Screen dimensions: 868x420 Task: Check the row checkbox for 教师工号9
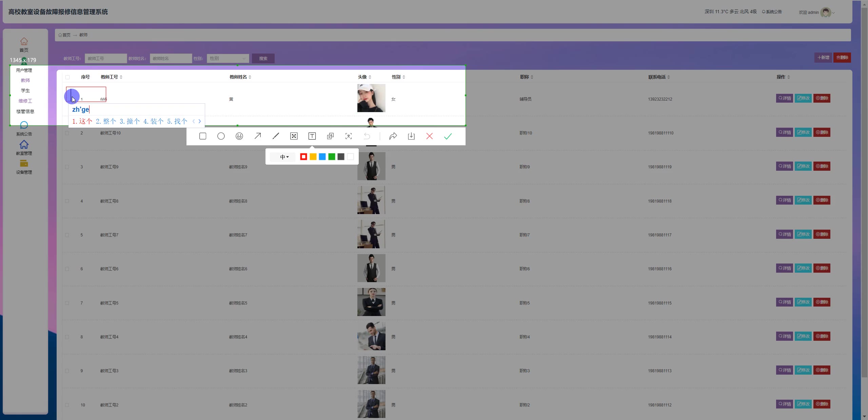coord(67,167)
